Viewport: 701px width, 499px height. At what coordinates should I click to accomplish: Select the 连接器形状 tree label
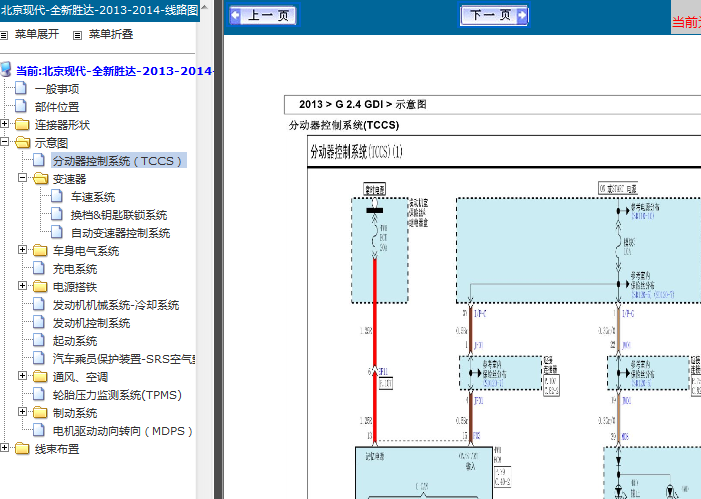(62, 125)
